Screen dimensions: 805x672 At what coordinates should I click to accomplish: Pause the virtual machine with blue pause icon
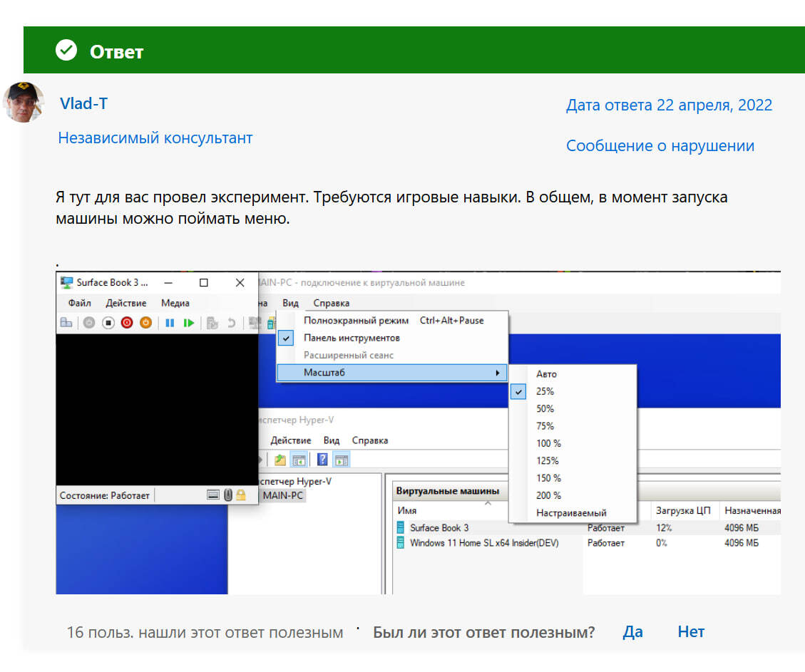click(x=170, y=323)
